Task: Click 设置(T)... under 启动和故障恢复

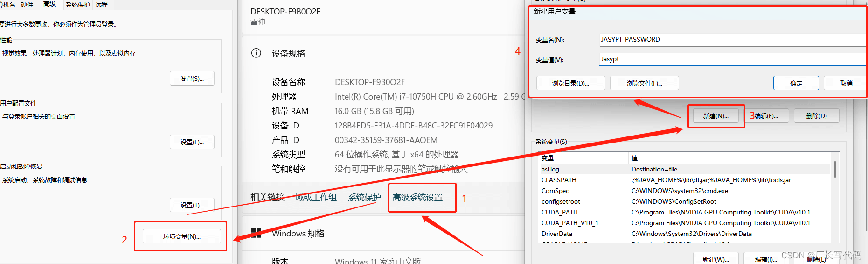Action: coord(192,205)
